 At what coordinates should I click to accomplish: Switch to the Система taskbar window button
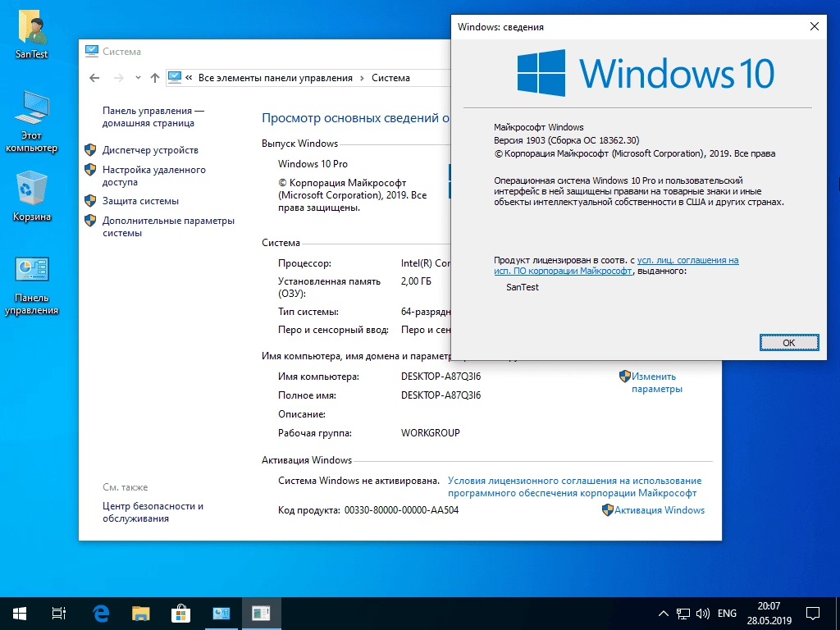[221, 614]
